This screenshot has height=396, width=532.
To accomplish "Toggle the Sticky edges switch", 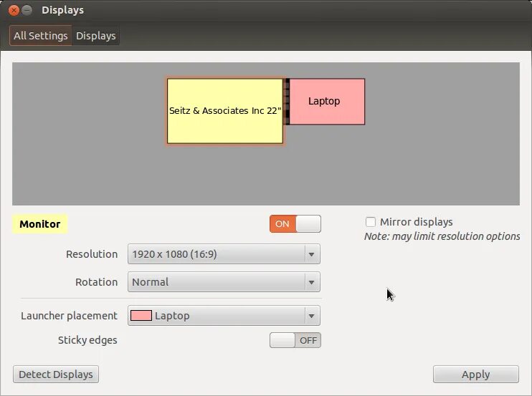I will click(x=295, y=340).
